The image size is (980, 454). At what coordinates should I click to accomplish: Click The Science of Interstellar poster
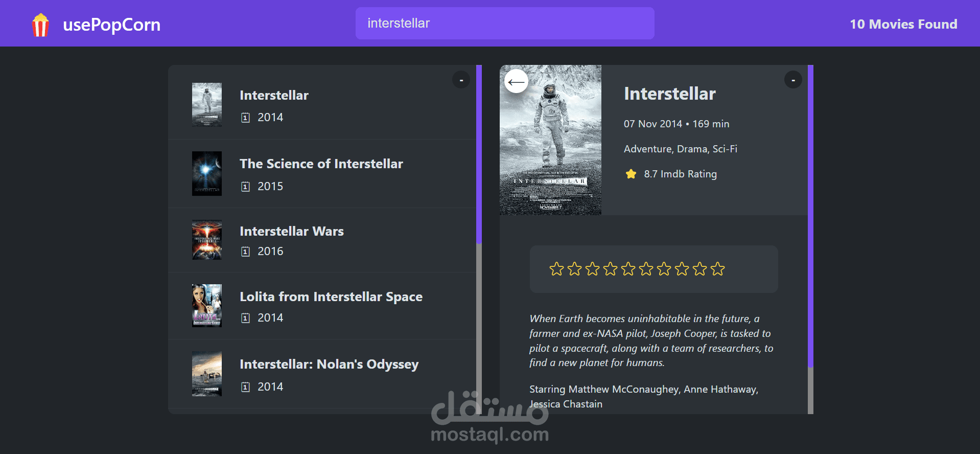click(x=207, y=173)
